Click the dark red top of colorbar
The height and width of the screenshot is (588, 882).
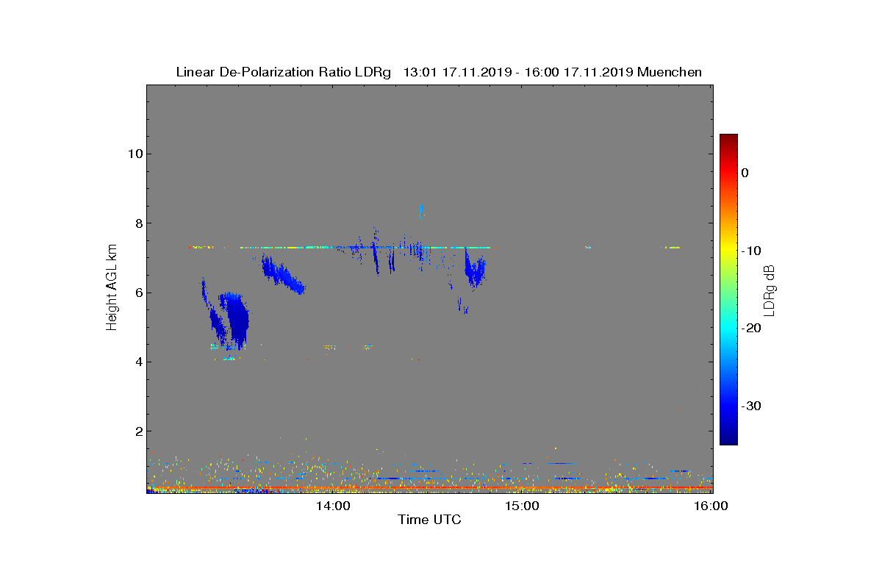[728, 140]
